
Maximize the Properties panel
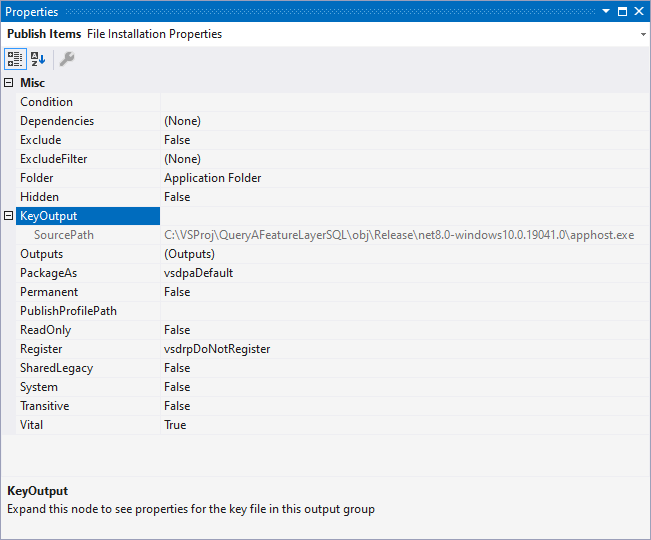click(622, 11)
